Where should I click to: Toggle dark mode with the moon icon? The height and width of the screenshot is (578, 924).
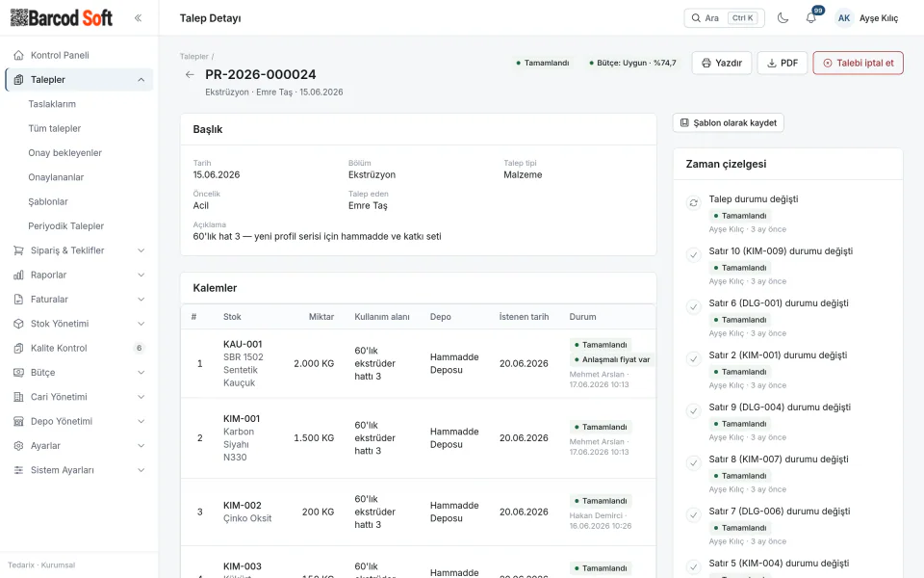pos(783,17)
